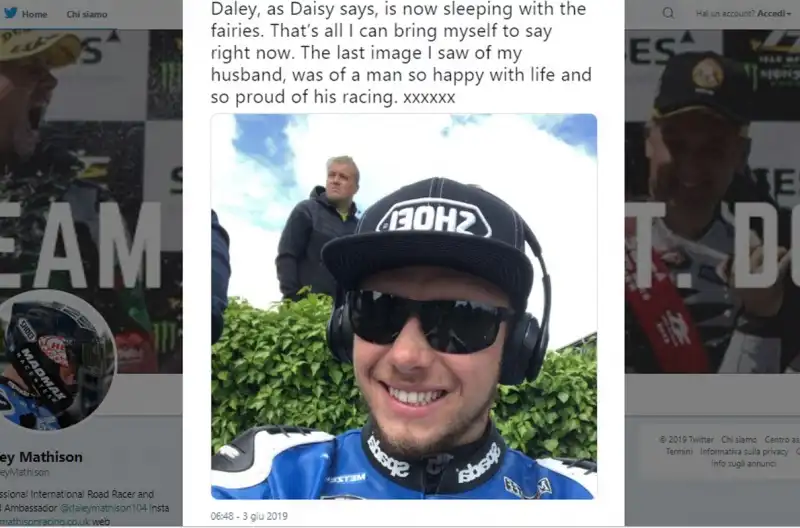The image size is (800, 528).
Task: Open the tweet's selfie photo
Action: [x=404, y=306]
